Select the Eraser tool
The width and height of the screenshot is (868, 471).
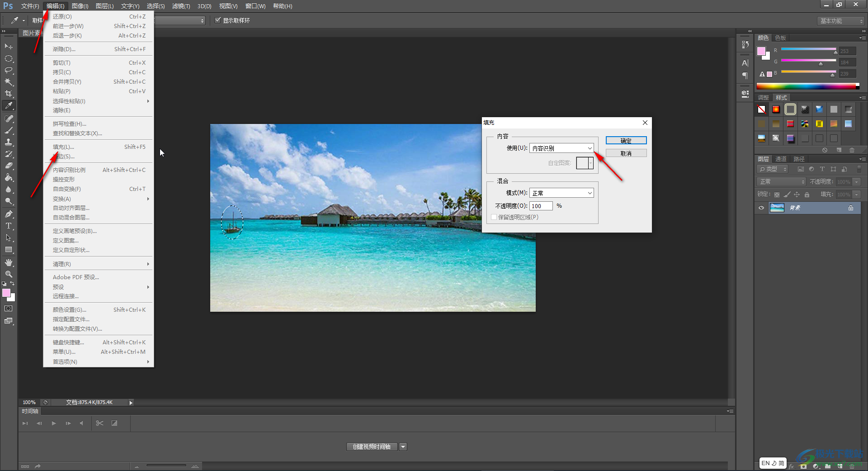click(9, 166)
